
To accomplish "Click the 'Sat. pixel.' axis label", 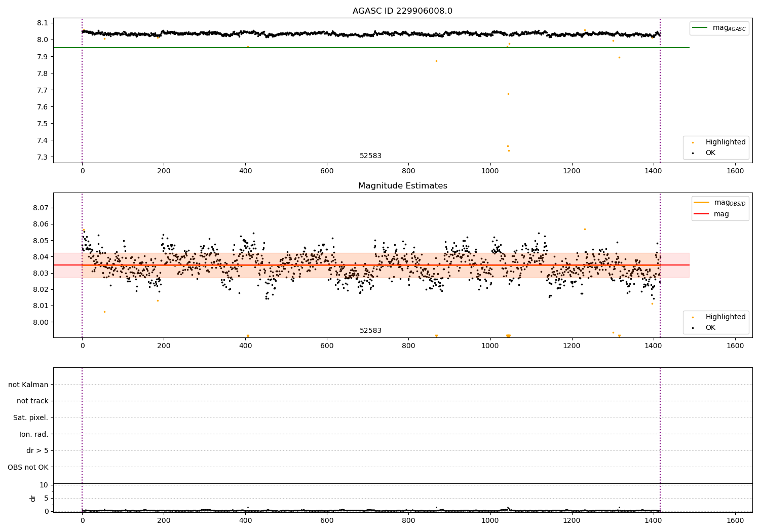I will coord(31,417).
